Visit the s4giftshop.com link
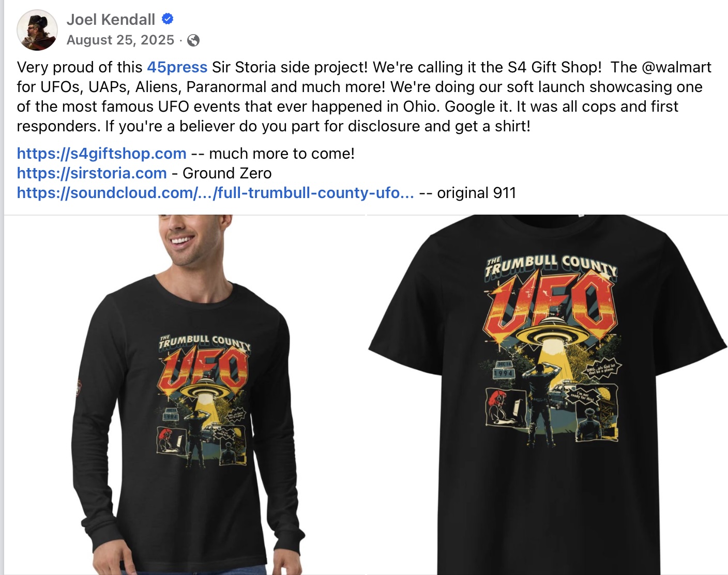Screen dimensions: 728x575 coord(101,154)
